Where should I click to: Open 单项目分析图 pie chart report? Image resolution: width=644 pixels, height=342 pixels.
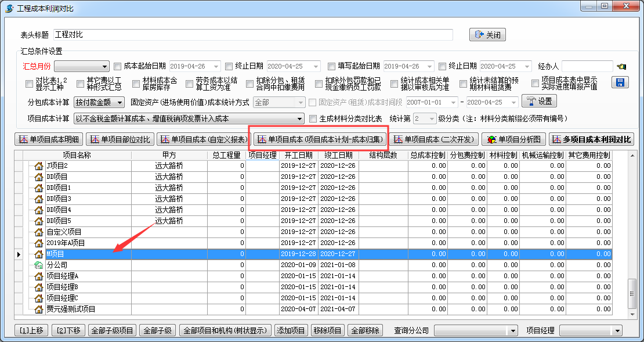(514, 139)
